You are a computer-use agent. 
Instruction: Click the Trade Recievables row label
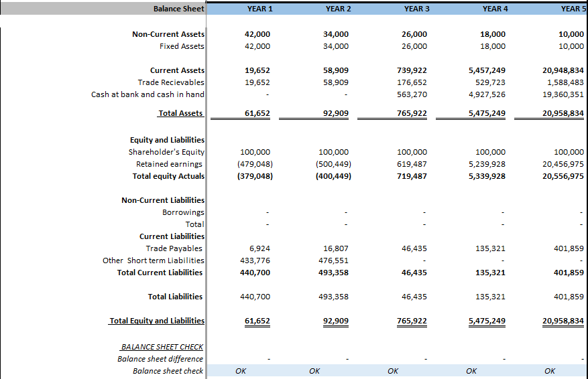[171, 82]
